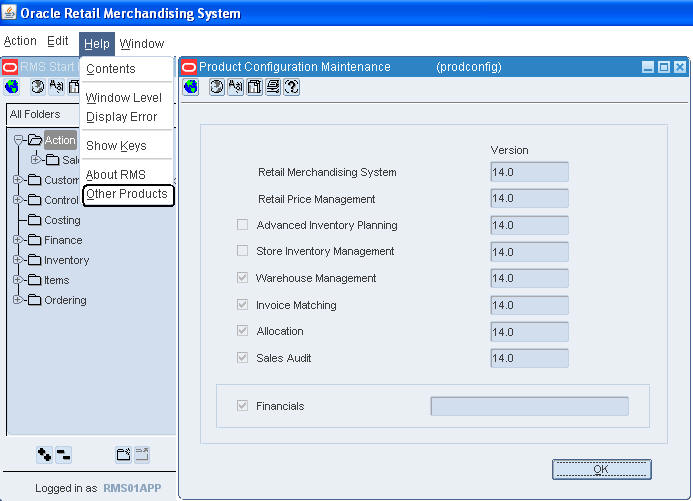
Task: Open the Edit menu
Action: click(x=57, y=41)
